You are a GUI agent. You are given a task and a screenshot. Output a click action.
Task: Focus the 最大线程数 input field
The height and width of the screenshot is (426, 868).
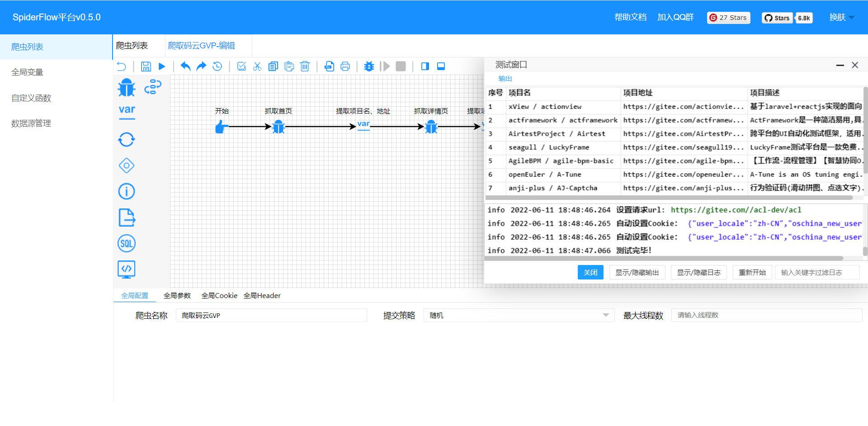coord(766,315)
